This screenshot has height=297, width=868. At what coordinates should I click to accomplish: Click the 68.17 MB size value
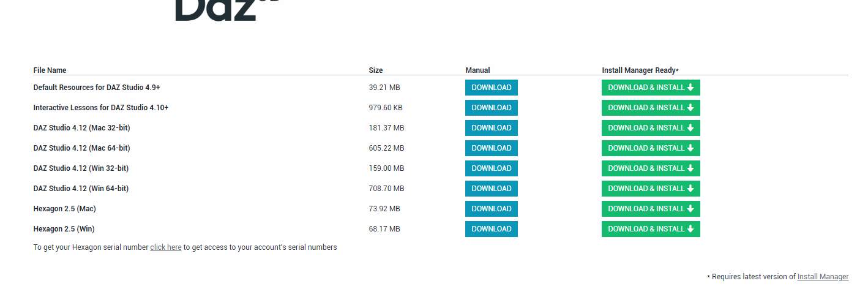click(384, 229)
